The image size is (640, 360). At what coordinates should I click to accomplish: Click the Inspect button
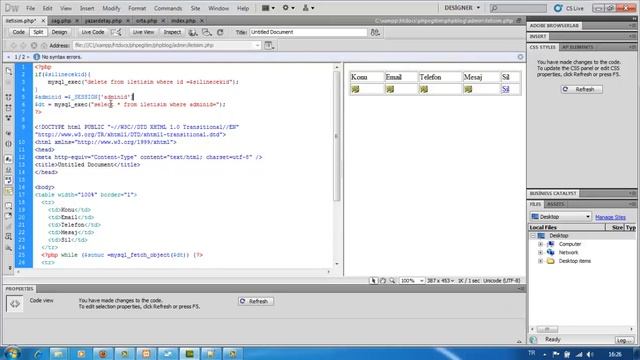click(172, 32)
